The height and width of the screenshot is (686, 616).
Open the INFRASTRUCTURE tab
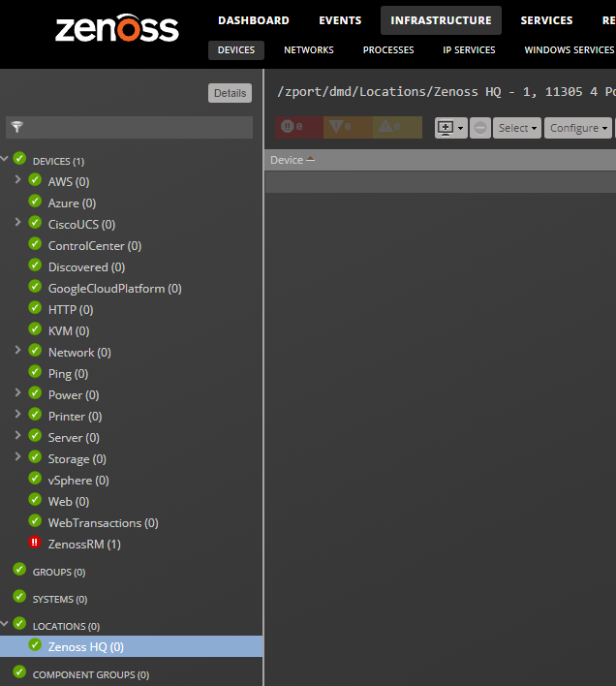(441, 20)
